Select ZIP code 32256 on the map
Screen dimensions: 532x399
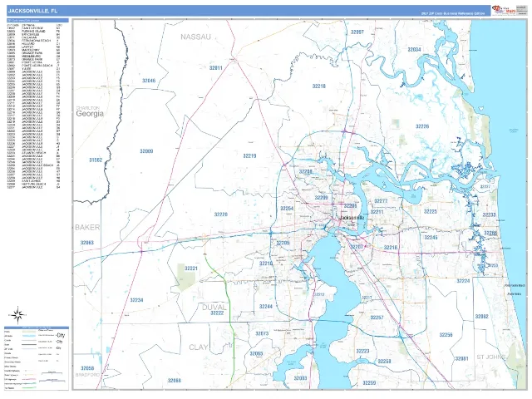tap(446, 335)
